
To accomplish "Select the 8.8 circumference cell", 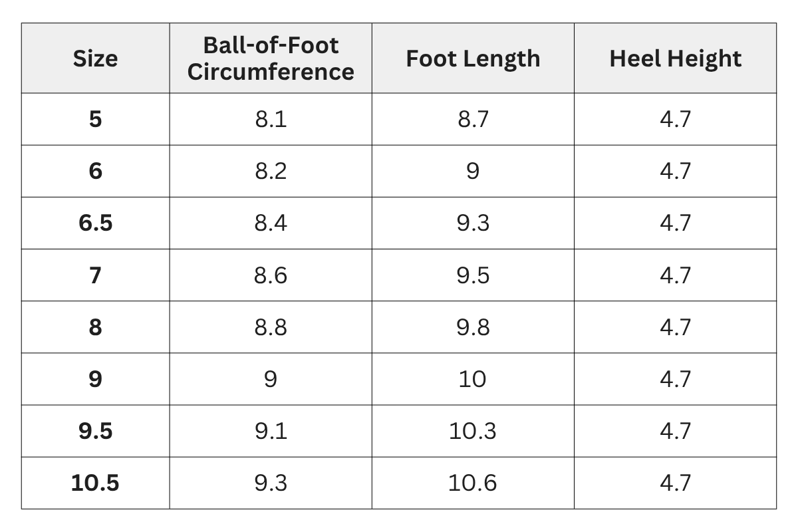I will click(x=270, y=327).
